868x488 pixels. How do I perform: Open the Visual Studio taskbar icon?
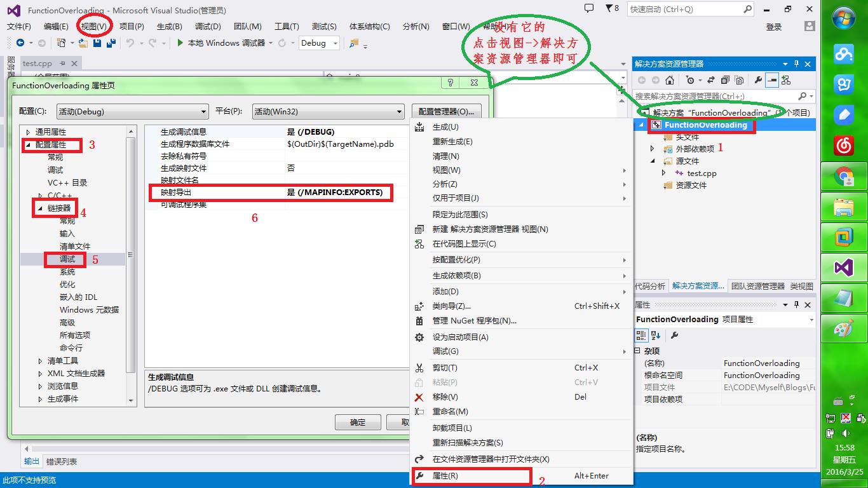point(844,268)
